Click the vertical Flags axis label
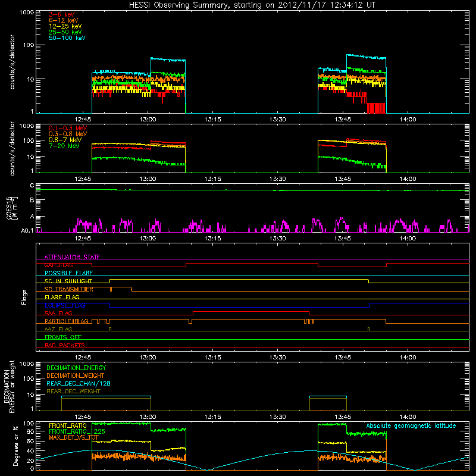This screenshot has width=476, height=476. coord(24,297)
